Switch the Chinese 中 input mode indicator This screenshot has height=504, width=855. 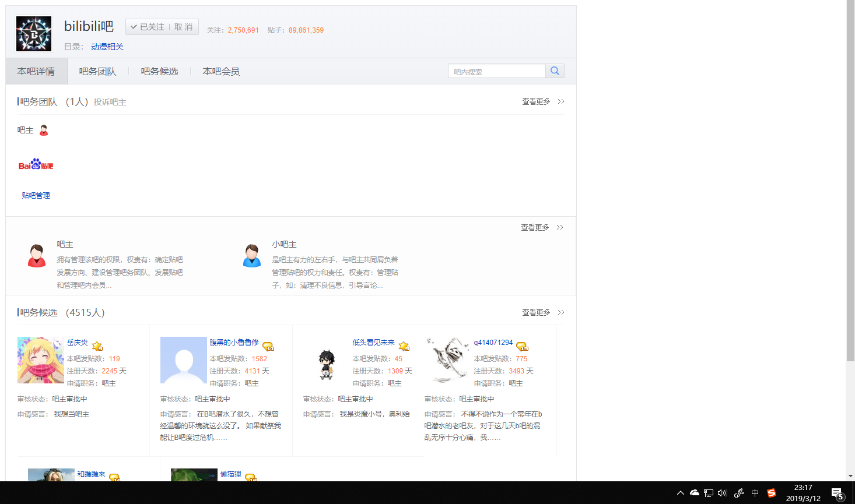click(755, 493)
